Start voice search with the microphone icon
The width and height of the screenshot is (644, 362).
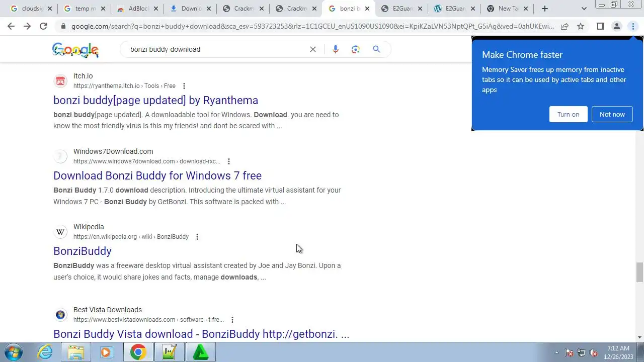(336, 49)
